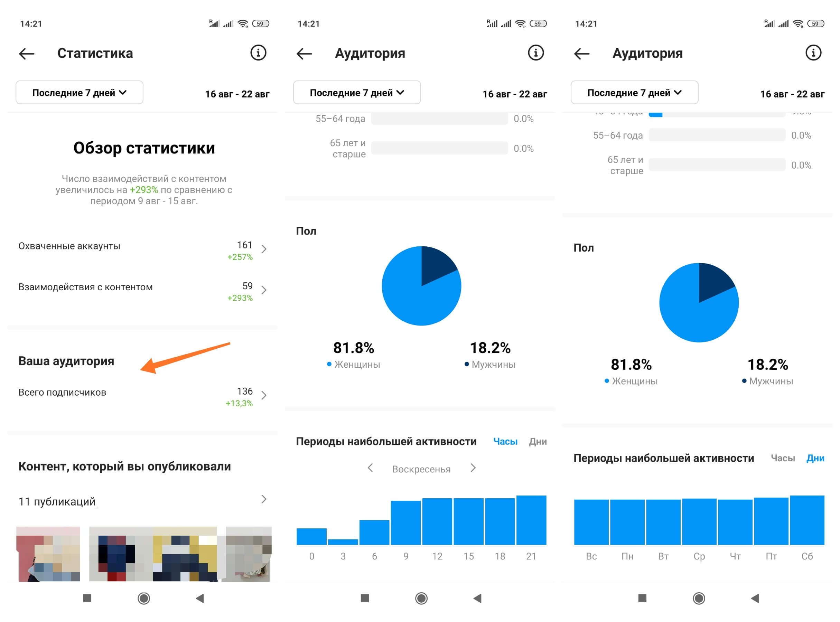
Task: Open info icon on middle Аудитория screen
Action: (536, 53)
